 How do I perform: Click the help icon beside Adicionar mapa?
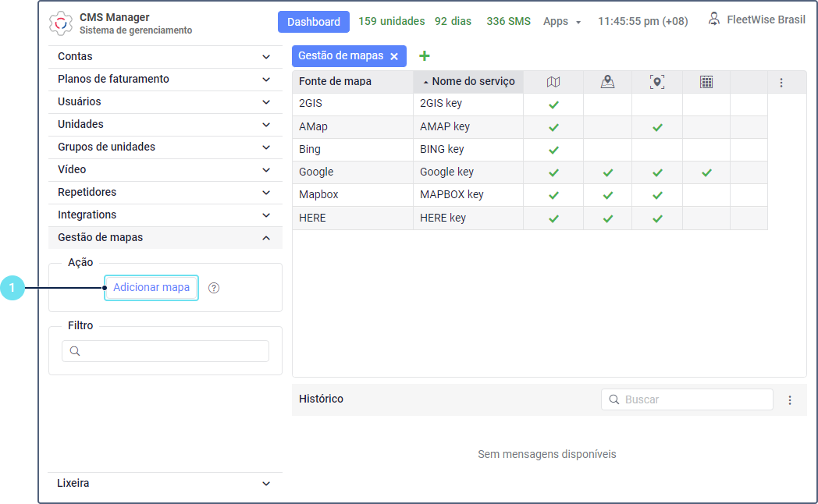click(214, 288)
